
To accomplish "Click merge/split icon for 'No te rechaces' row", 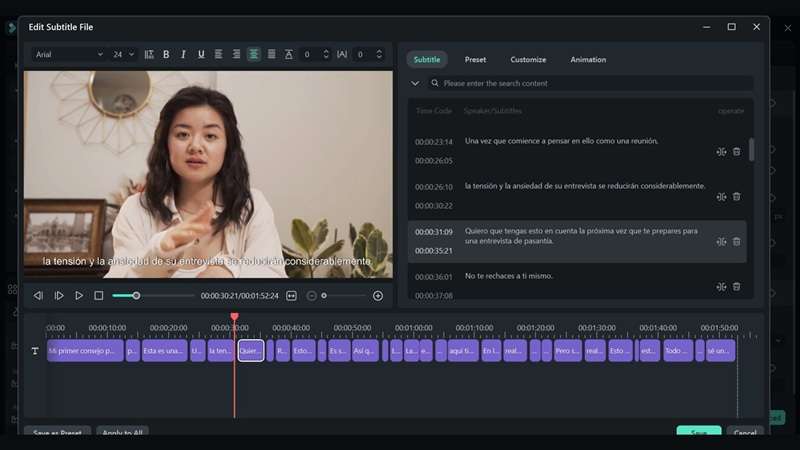I will coord(721,287).
